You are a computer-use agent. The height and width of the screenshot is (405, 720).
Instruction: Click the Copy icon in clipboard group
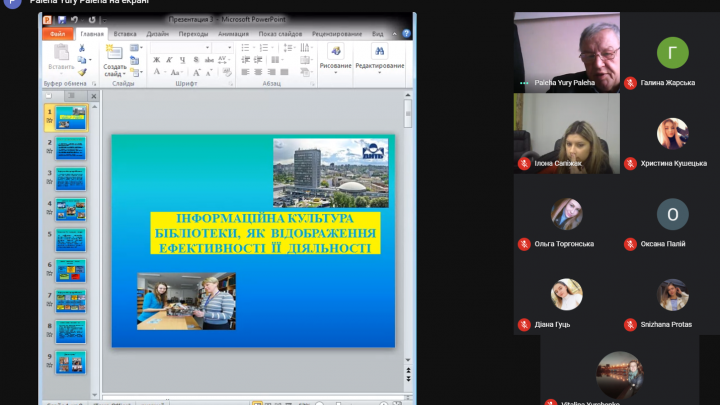coord(82,60)
